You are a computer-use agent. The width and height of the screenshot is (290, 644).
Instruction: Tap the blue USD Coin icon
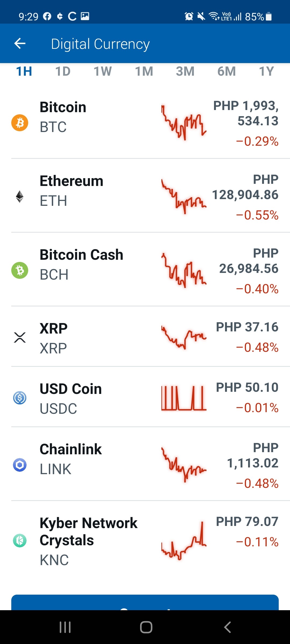pos(20,398)
